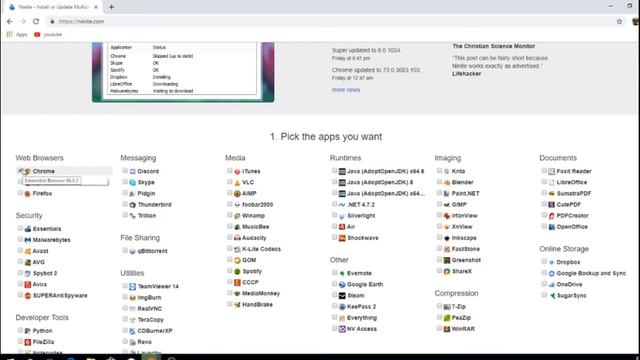The height and width of the screenshot is (360, 640).
Task: Click the Blender icon
Action: click(447, 182)
